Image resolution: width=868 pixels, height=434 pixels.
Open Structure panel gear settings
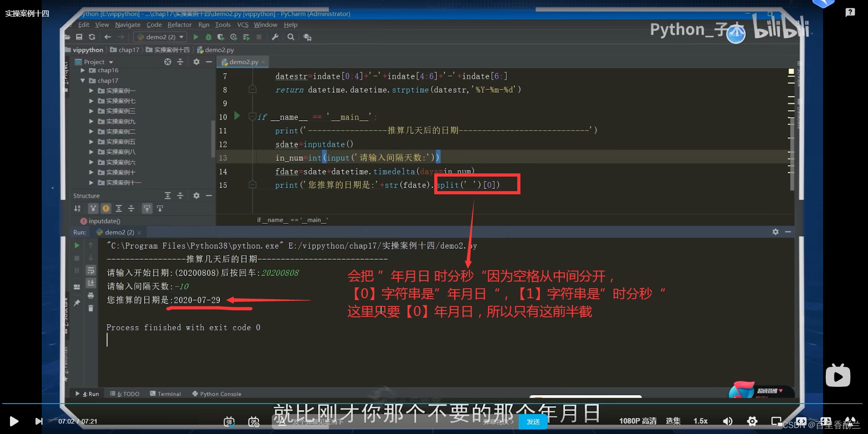tap(196, 196)
